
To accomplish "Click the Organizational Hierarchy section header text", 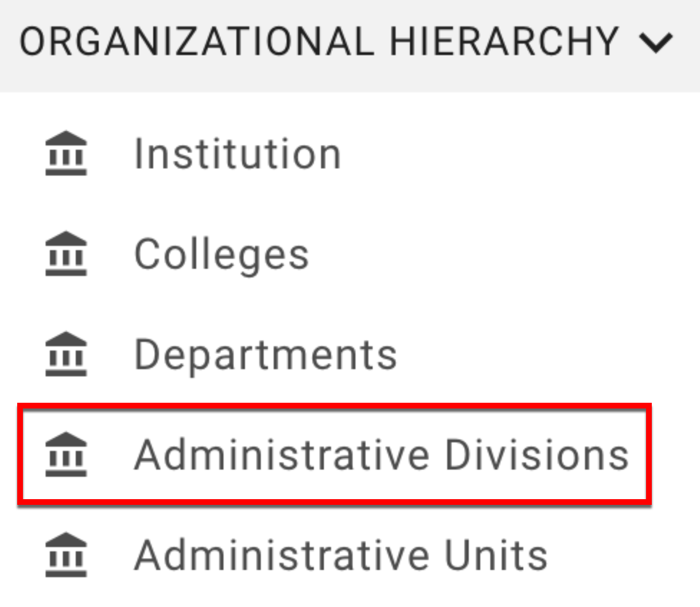I will click(319, 41).
